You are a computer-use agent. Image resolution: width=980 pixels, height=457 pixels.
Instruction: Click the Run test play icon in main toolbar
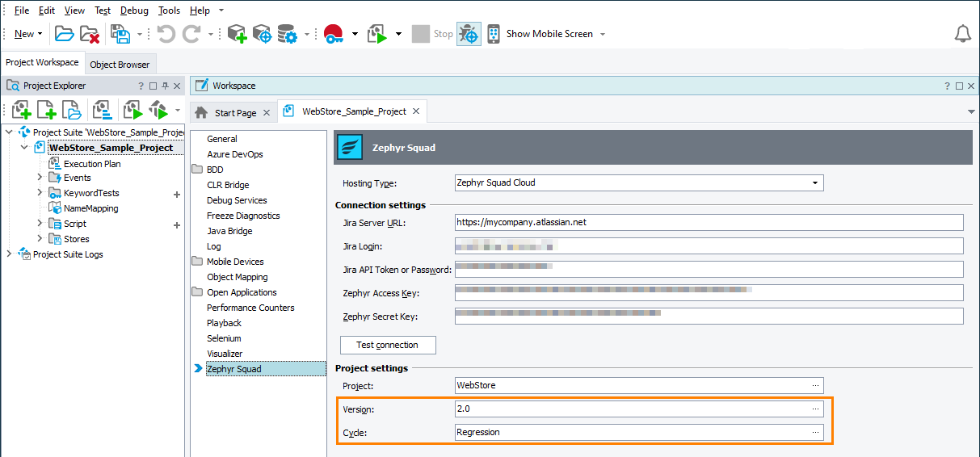click(x=377, y=34)
